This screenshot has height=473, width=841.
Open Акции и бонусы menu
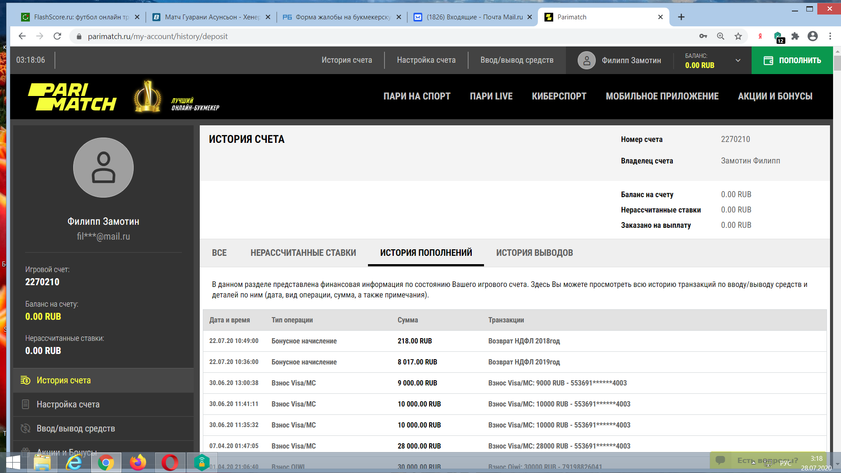tap(775, 97)
